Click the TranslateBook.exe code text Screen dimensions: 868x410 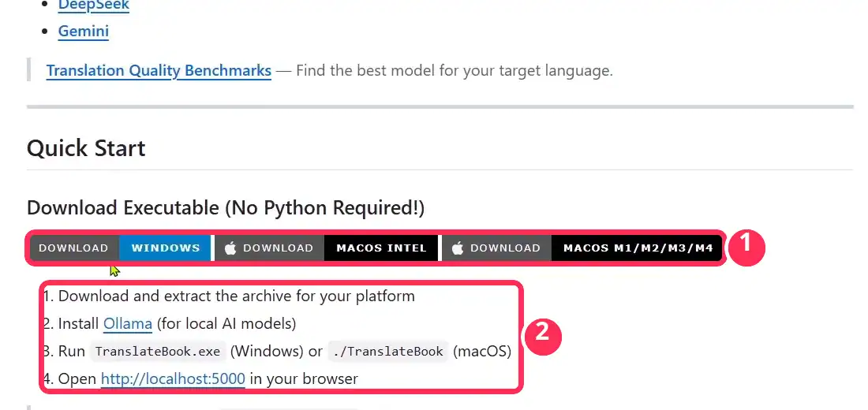[x=159, y=352]
